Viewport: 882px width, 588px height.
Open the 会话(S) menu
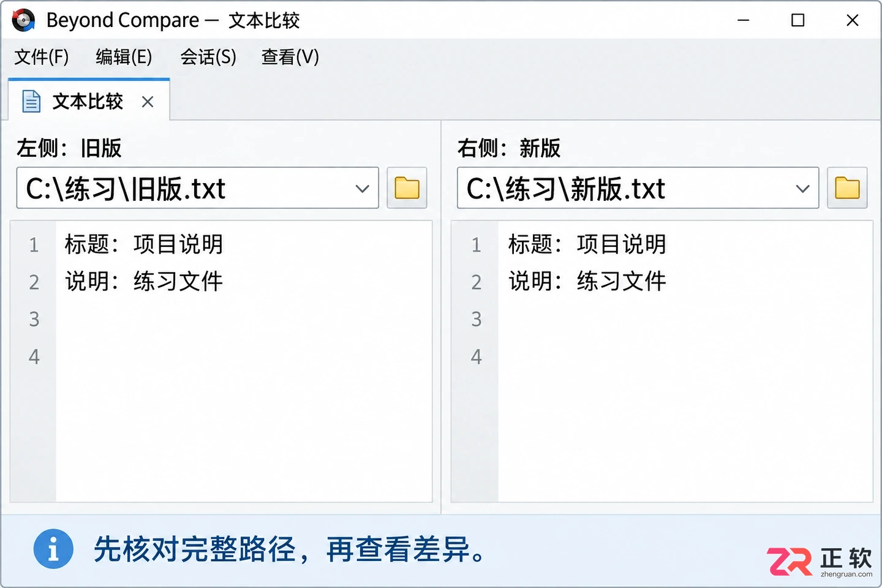coord(208,57)
